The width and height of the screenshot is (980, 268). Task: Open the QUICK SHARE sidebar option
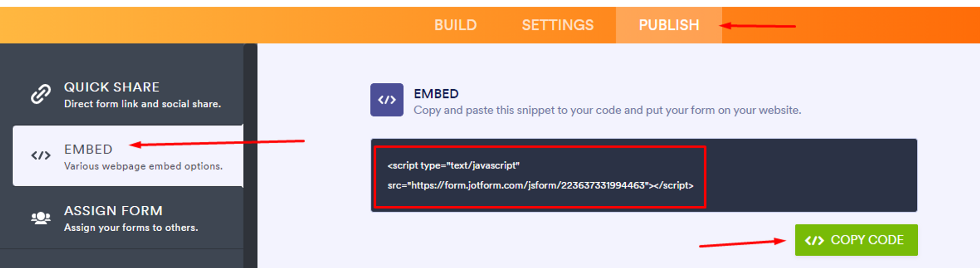[x=112, y=87]
